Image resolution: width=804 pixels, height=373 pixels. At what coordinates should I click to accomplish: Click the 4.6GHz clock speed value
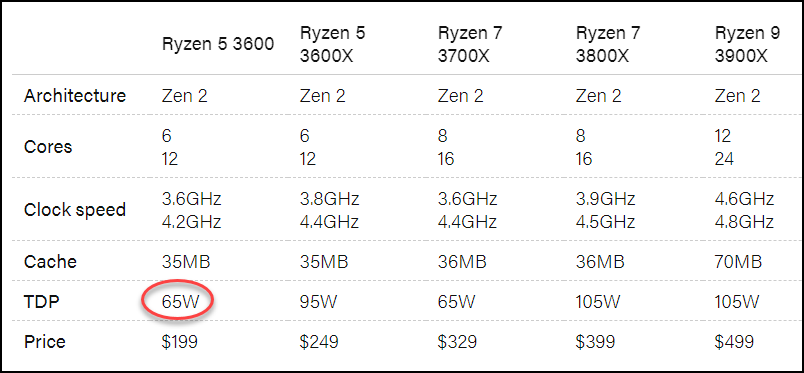[x=745, y=198]
